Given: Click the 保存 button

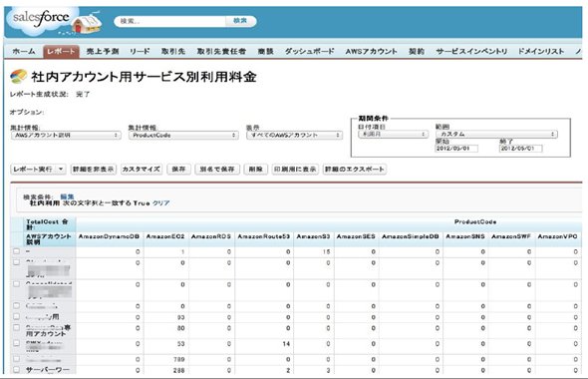Looking at the screenshot, I should point(178,170).
